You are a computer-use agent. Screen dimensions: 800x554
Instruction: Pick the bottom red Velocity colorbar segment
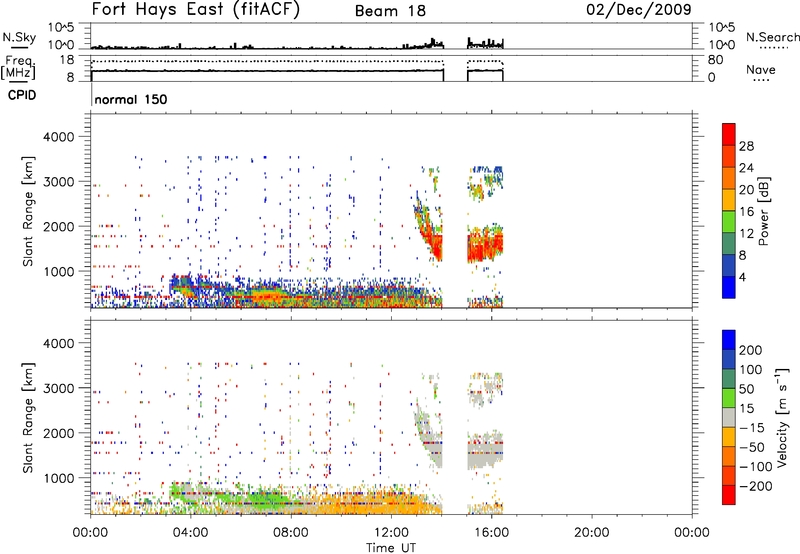click(729, 495)
